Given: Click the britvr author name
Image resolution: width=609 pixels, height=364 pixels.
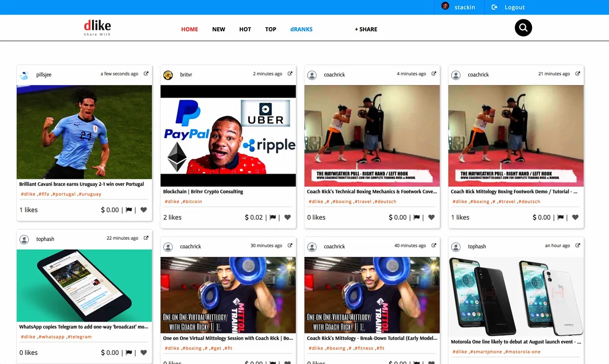Looking at the screenshot, I should (x=186, y=75).
